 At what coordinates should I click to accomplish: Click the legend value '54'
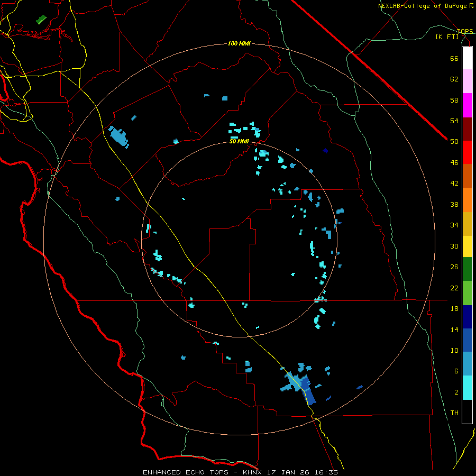[454, 121]
